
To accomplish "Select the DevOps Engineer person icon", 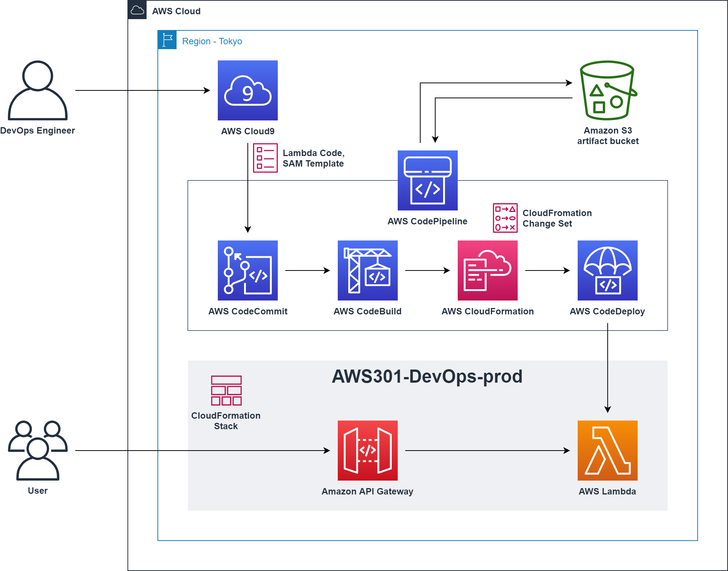I will (x=38, y=90).
